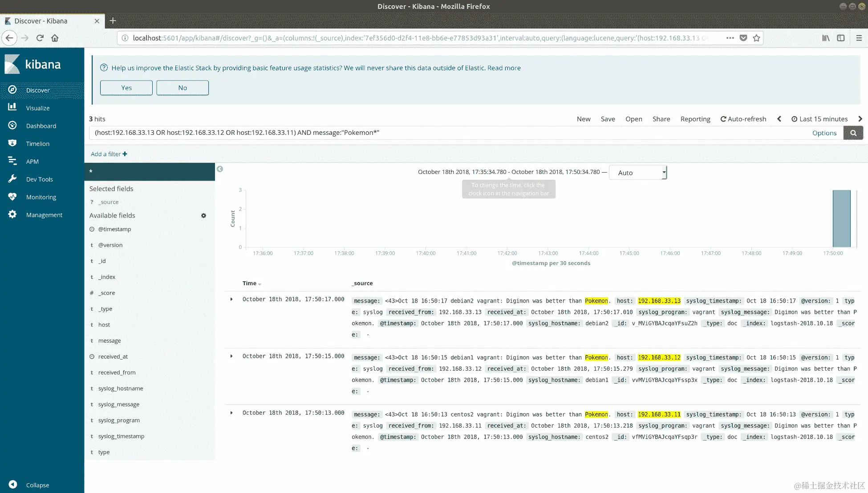
Task: Expand the 17:50:13 log row
Action: 231,413
